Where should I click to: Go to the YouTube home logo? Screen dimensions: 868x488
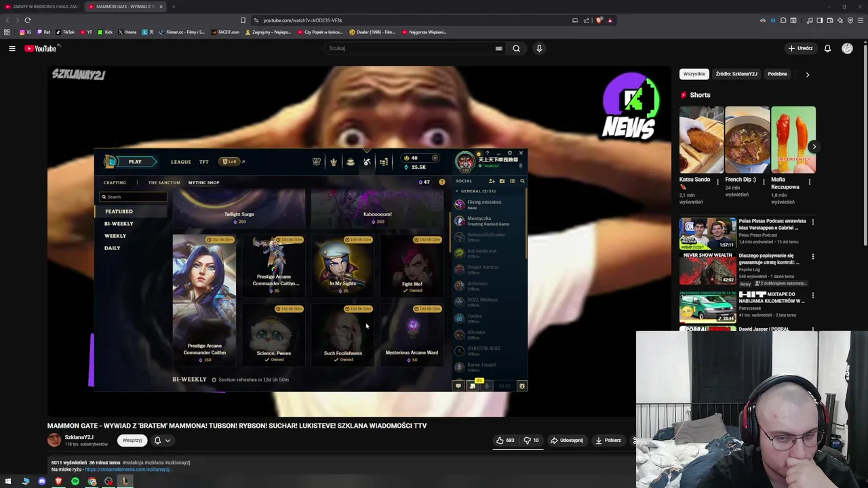coord(41,48)
